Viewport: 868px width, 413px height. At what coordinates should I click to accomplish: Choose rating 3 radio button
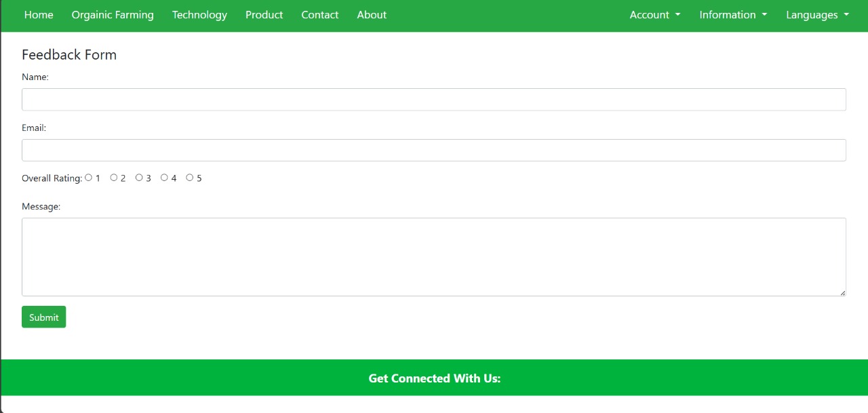click(x=139, y=178)
